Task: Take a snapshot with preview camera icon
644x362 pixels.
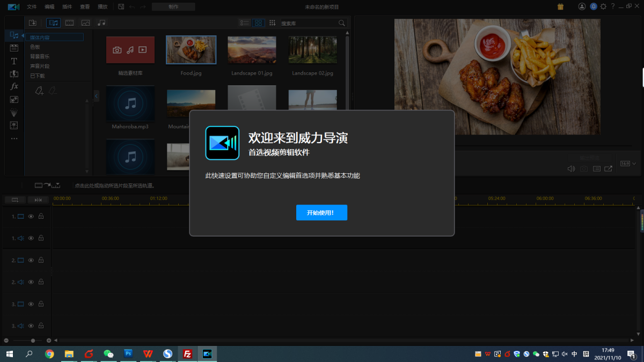Action: (583, 169)
